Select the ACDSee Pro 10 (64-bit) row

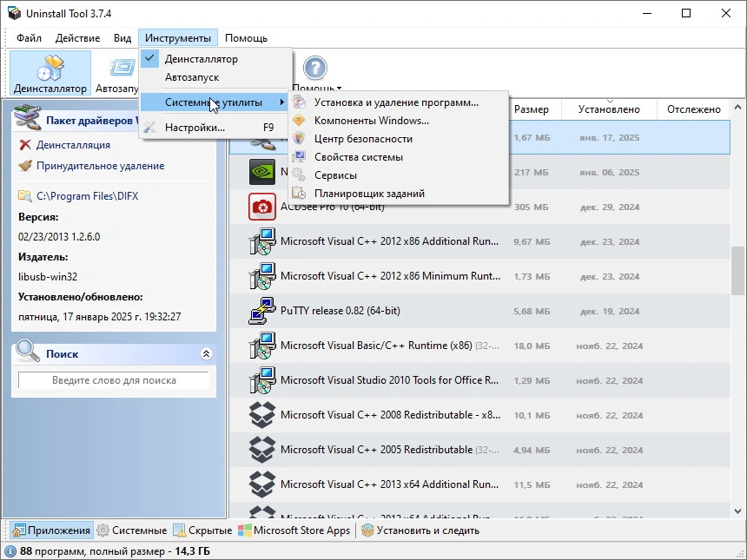(479, 207)
